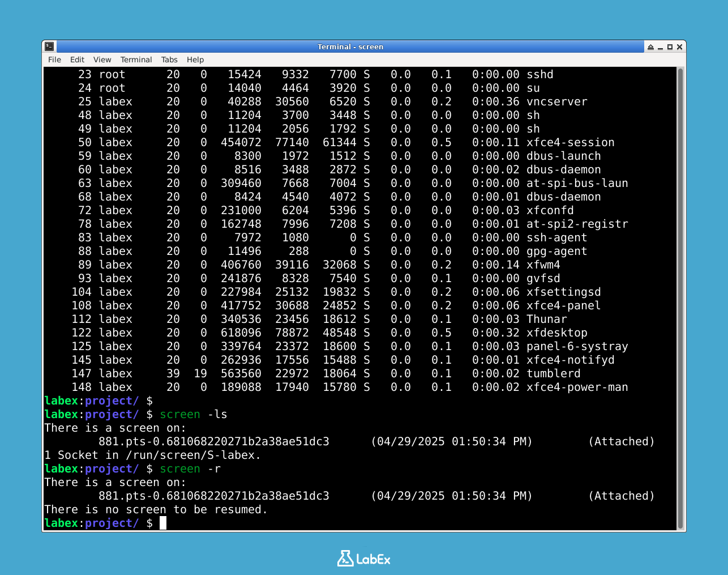
Task: Click the 'screen -r' command text
Action: [190, 468]
